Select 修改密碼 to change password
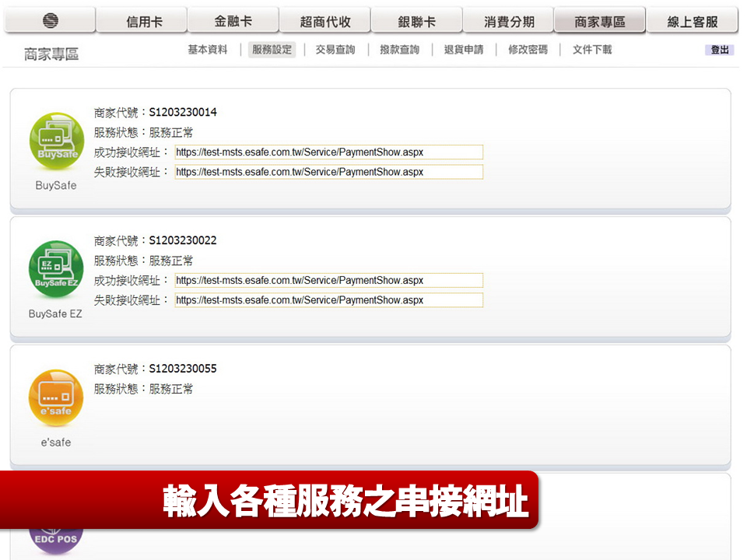This screenshot has height=560, width=747. tap(526, 50)
